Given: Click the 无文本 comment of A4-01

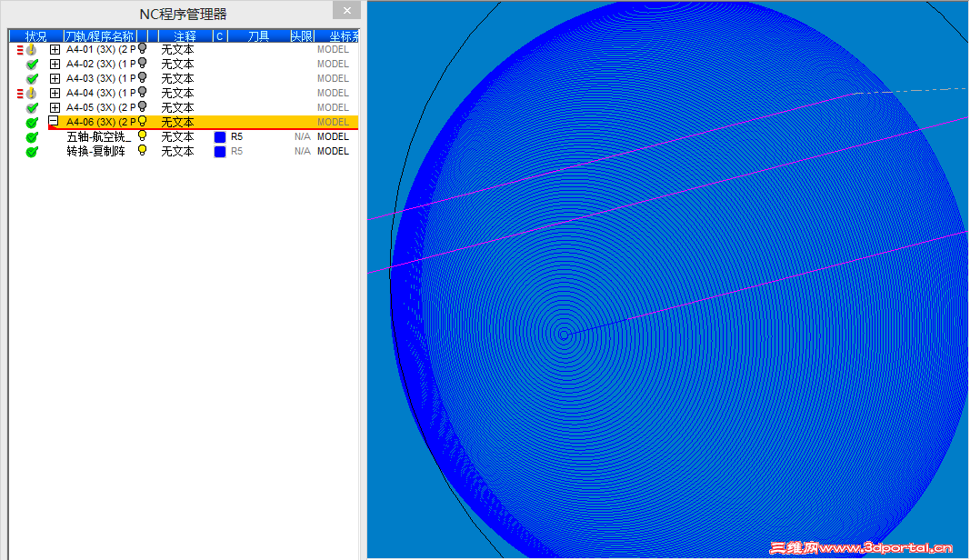Looking at the screenshot, I should [177, 49].
